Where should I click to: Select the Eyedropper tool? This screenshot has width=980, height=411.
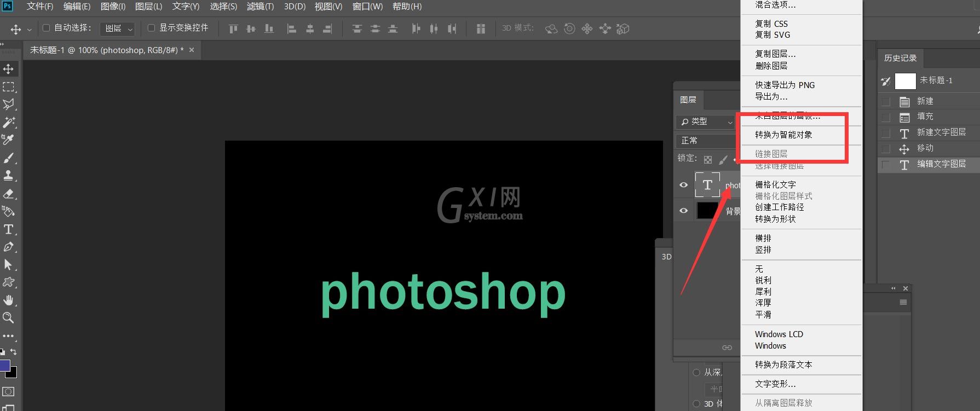8,140
